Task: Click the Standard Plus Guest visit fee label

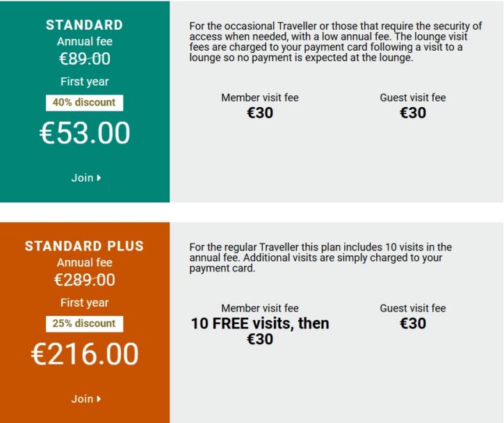Action: point(413,308)
